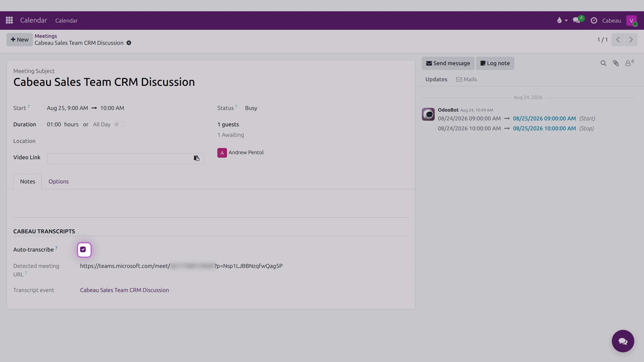
Task: Uncheck the Auto-transcribe checkbox
Action: tap(83, 250)
